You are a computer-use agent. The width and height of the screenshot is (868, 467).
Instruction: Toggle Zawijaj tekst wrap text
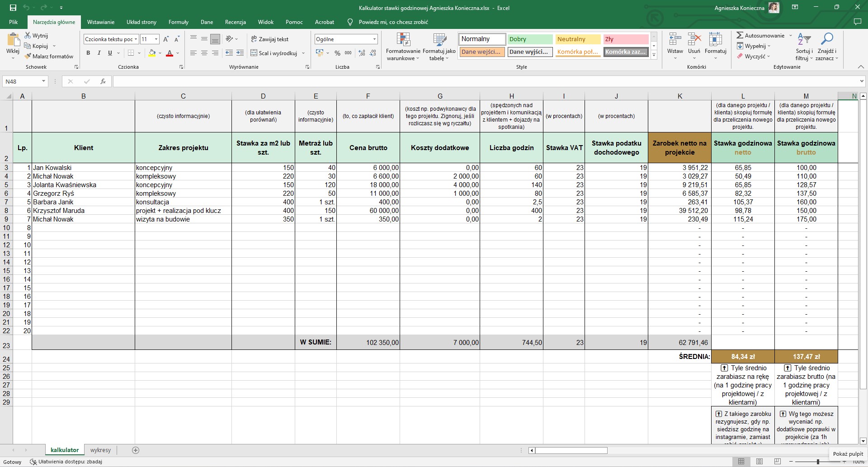[270, 39]
